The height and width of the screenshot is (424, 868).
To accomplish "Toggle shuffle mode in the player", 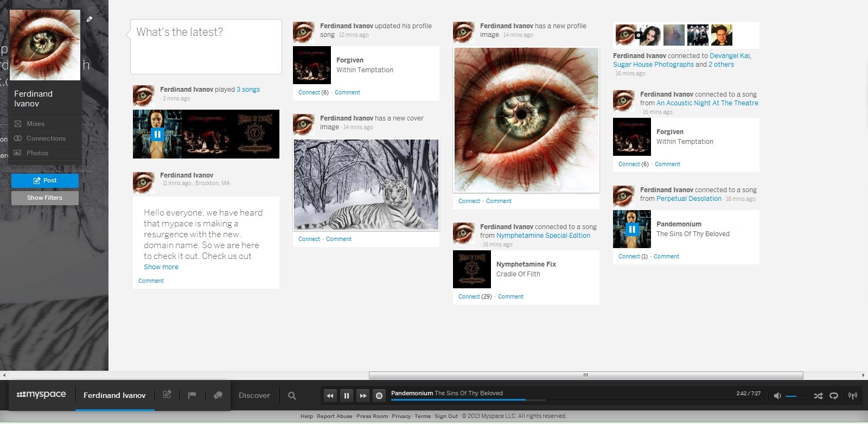I will [x=818, y=396].
